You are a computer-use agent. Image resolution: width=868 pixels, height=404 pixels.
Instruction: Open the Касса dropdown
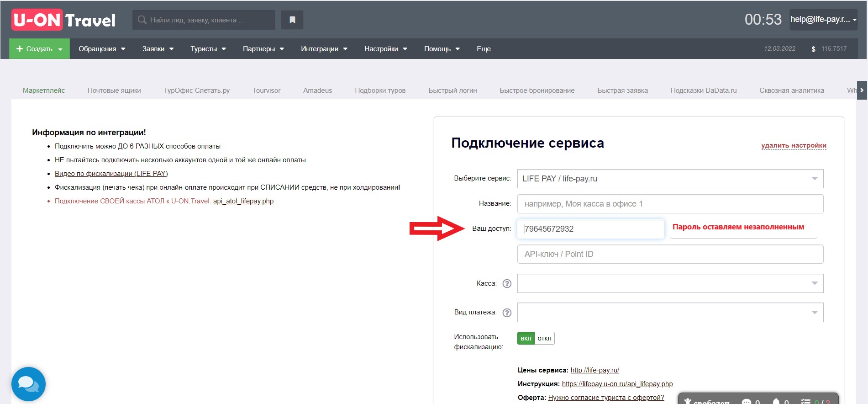670,283
